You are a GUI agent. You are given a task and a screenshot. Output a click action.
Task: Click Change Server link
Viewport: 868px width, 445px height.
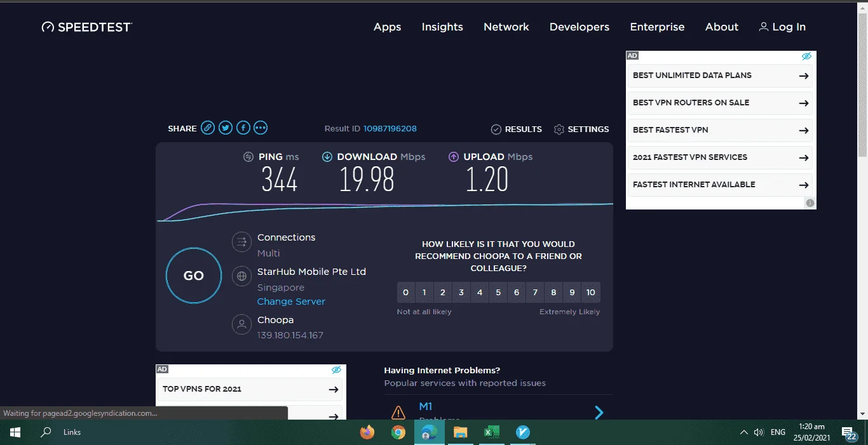pos(291,302)
